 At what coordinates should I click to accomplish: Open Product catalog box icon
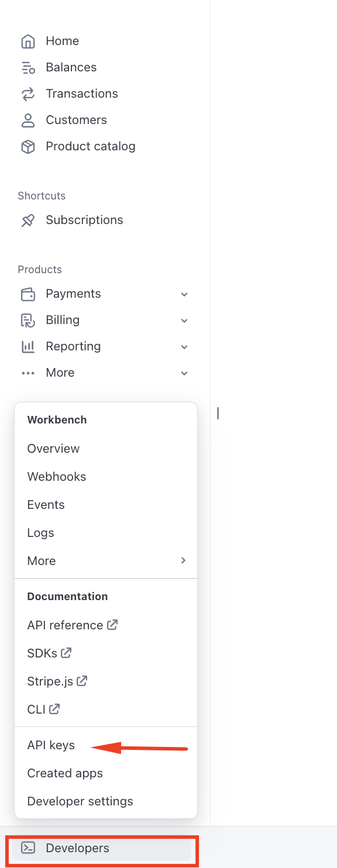tap(27, 147)
